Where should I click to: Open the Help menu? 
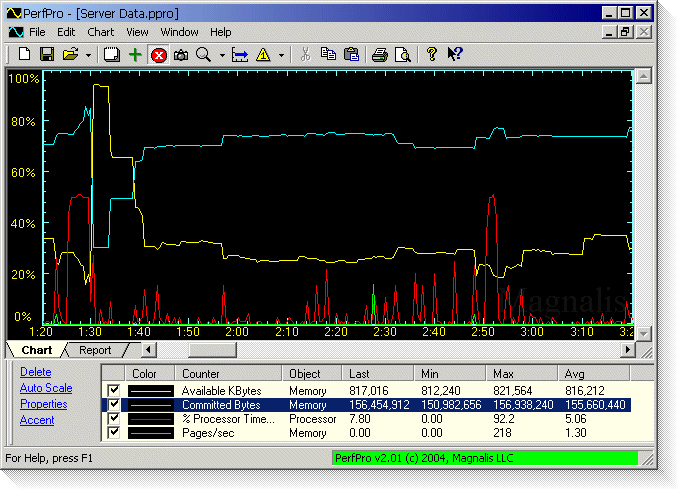[x=221, y=32]
